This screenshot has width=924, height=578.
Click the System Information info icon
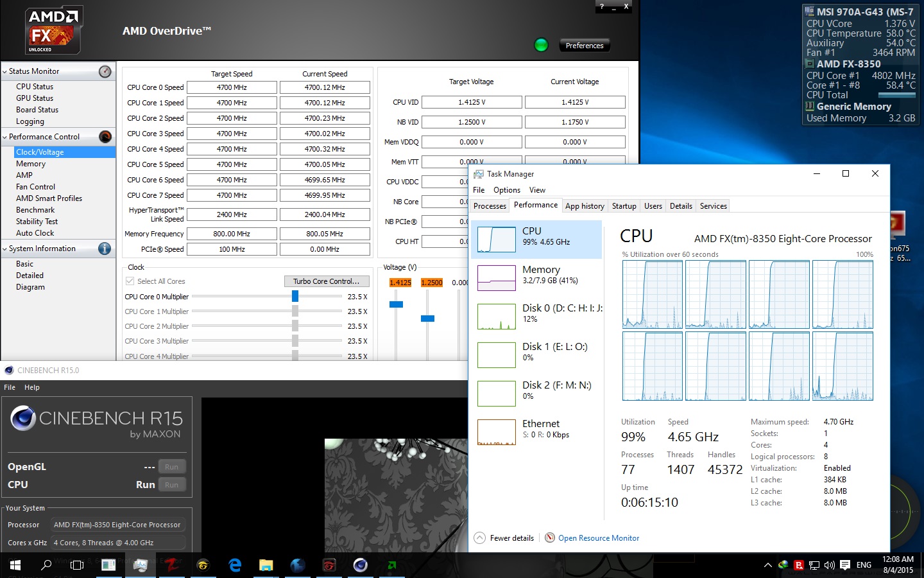point(104,249)
